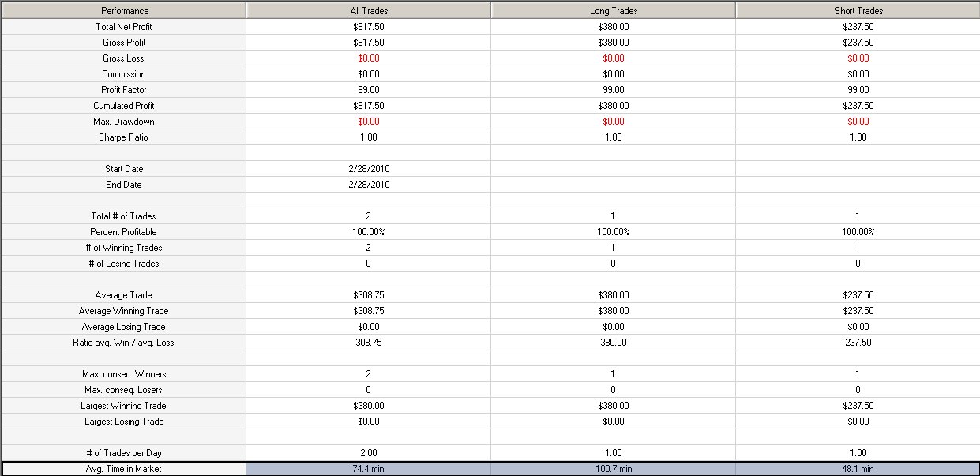The image size is (980, 476).
Task: Click the Long Trades Max. Drawdown value
Action: 614,122
